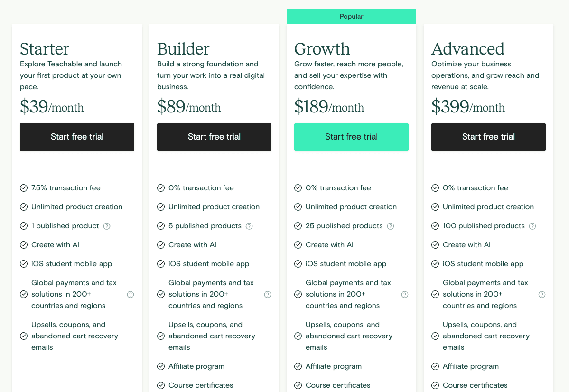Start a free trial of the Growth plan
Viewport: 569px width, 392px height.
click(x=351, y=137)
